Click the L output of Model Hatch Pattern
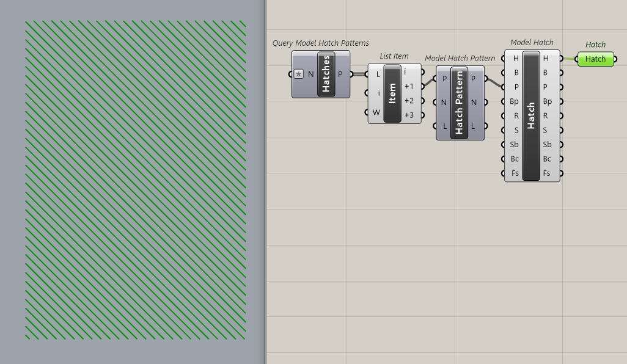This screenshot has width=627, height=364. point(473,126)
